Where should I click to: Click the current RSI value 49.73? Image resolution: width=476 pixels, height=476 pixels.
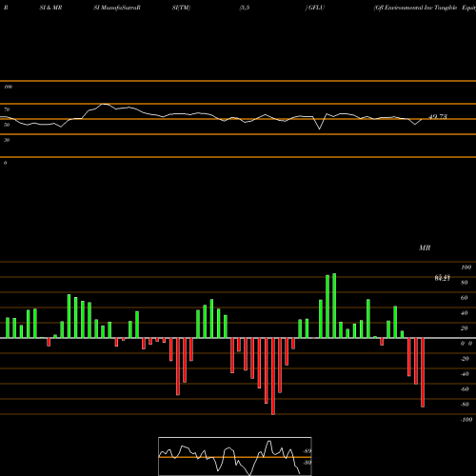click(x=438, y=117)
